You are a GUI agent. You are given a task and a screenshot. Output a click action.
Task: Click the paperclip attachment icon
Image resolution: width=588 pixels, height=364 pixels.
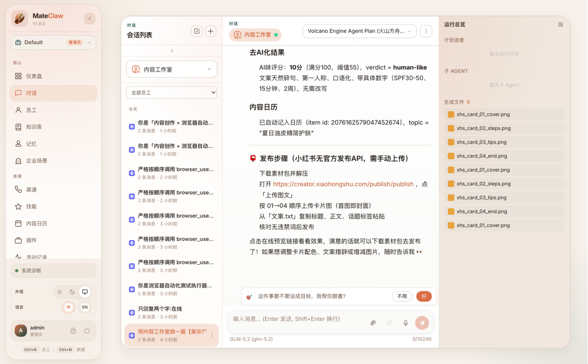(x=373, y=323)
